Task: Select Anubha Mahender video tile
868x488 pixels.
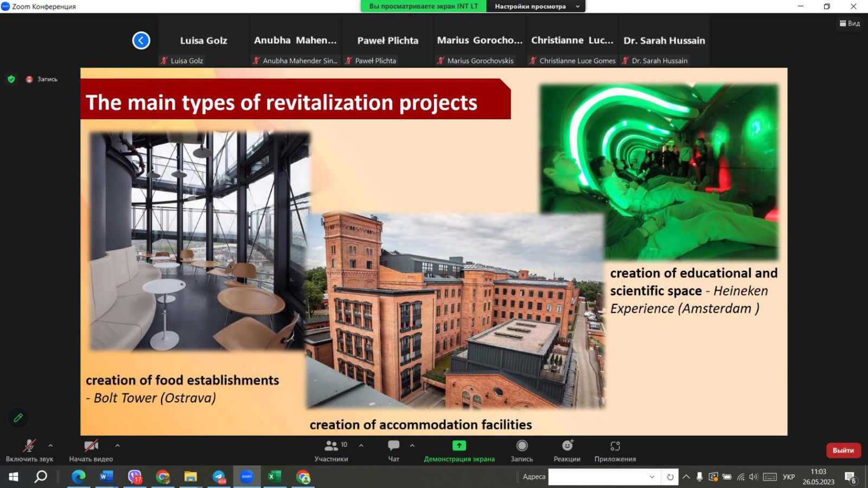Action: 296,41
